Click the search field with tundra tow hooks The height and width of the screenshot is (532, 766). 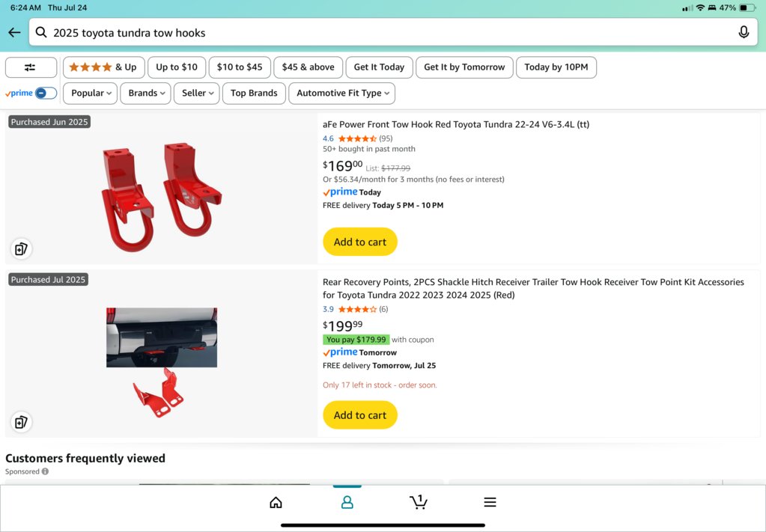tap(393, 33)
